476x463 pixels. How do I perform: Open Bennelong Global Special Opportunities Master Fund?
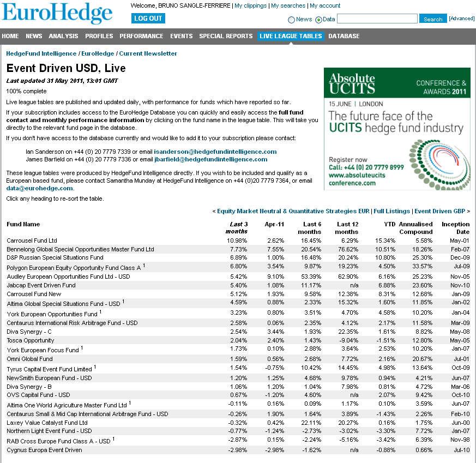click(x=81, y=249)
